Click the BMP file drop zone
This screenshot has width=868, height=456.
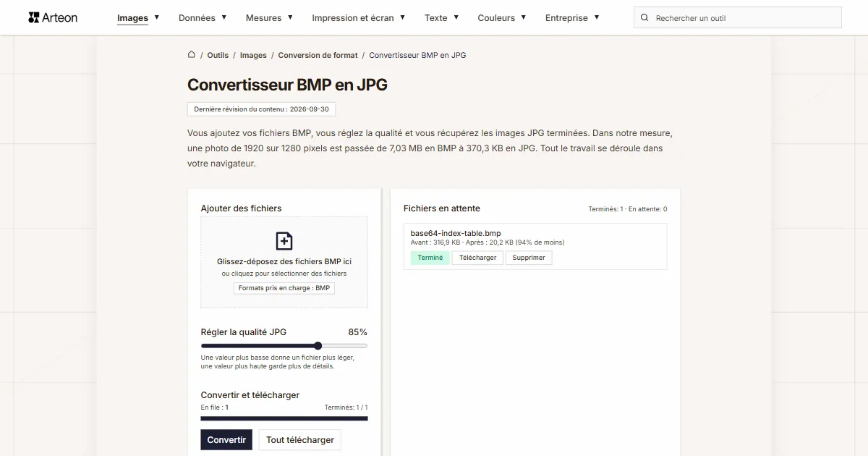point(284,262)
